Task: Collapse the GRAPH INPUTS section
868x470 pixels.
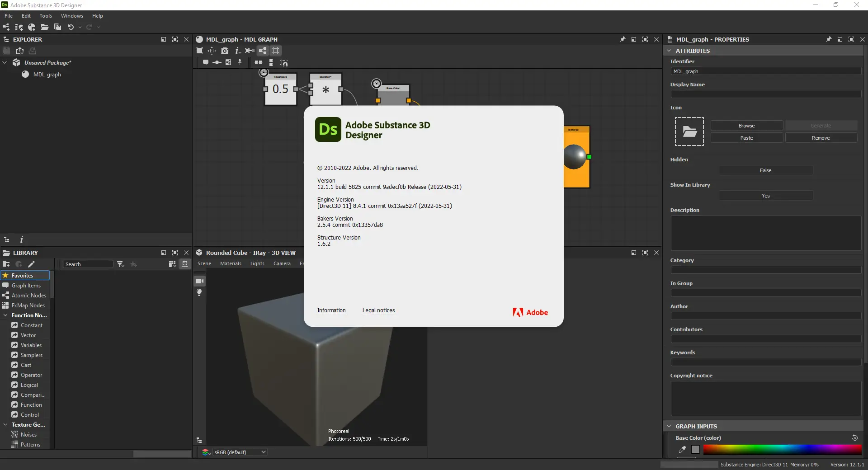Action: coord(669,426)
